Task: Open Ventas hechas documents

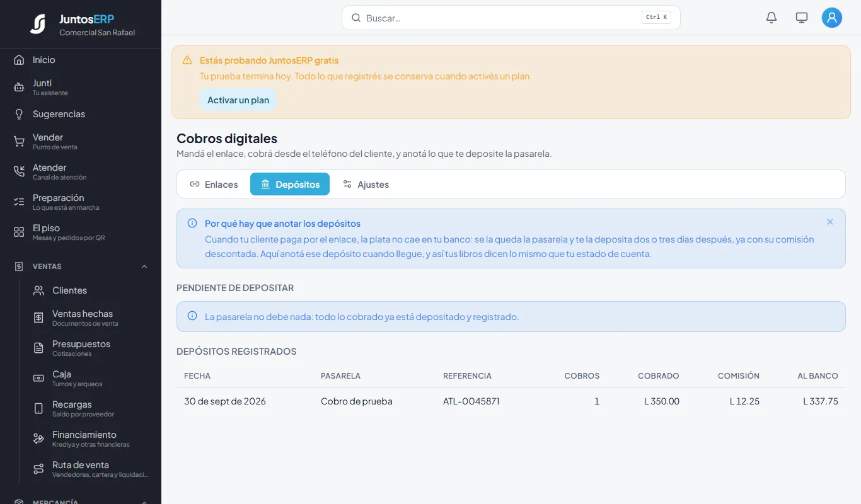Action: 90,318
